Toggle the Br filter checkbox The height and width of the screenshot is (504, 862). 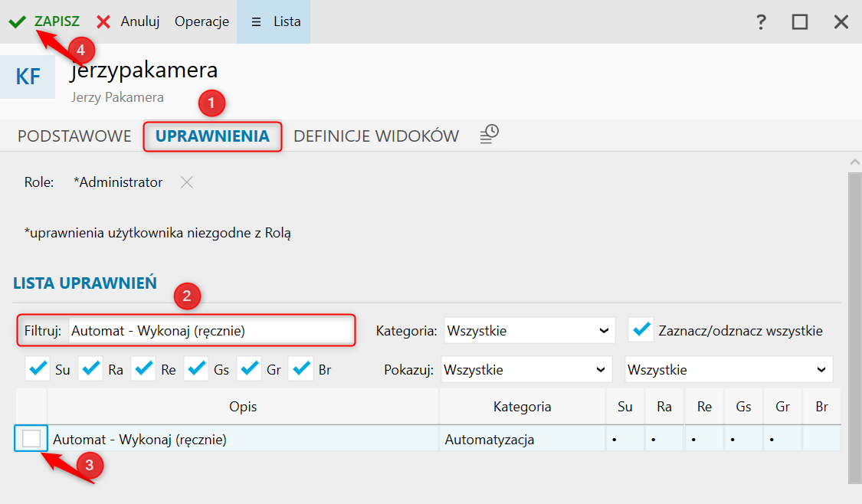pos(301,368)
